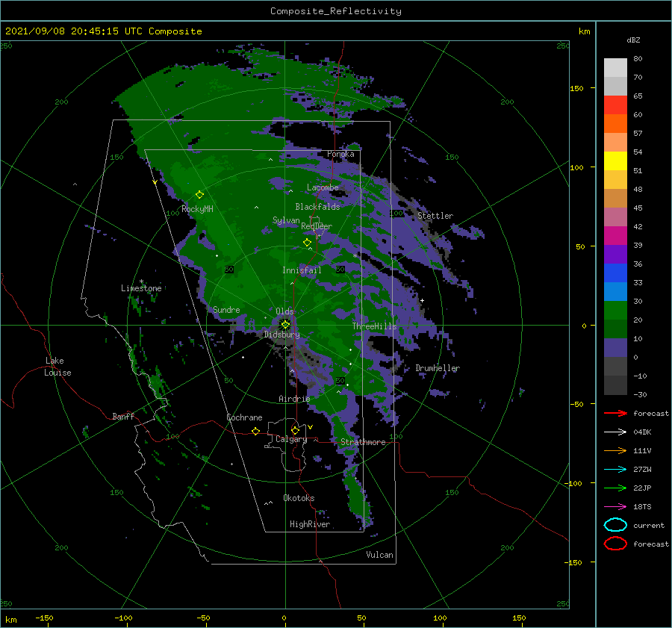Click the dBZ legend heading
This screenshot has width=672, height=628.
(633, 40)
